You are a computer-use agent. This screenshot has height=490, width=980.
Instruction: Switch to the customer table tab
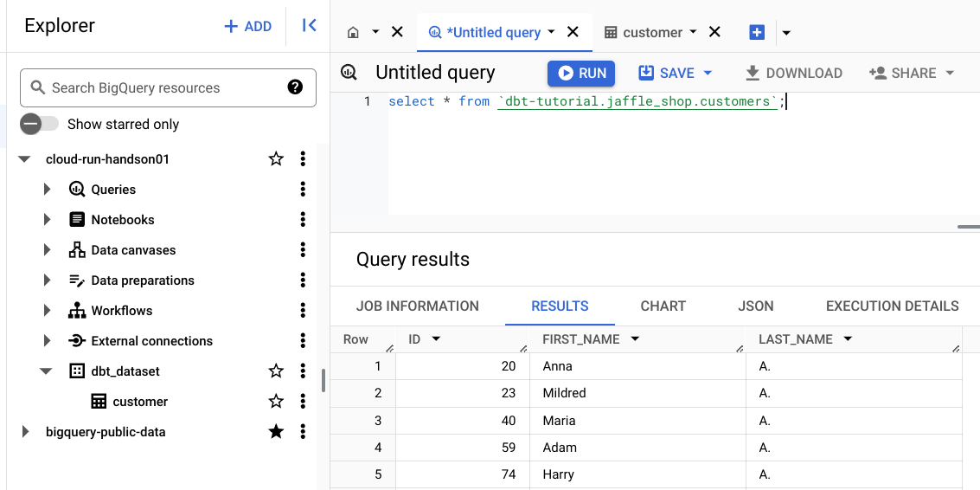tap(644, 32)
